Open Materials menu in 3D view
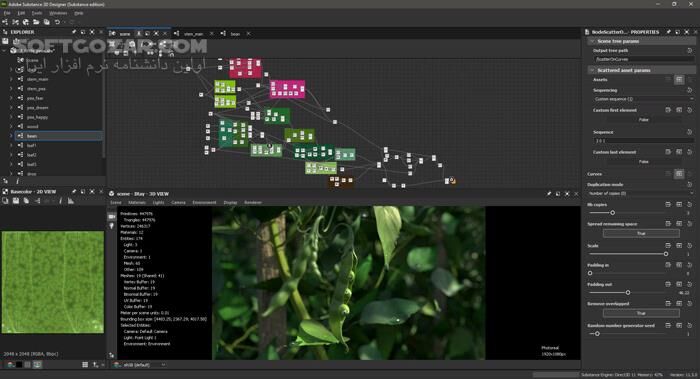Viewport: 700px width, 379px height. 137,203
